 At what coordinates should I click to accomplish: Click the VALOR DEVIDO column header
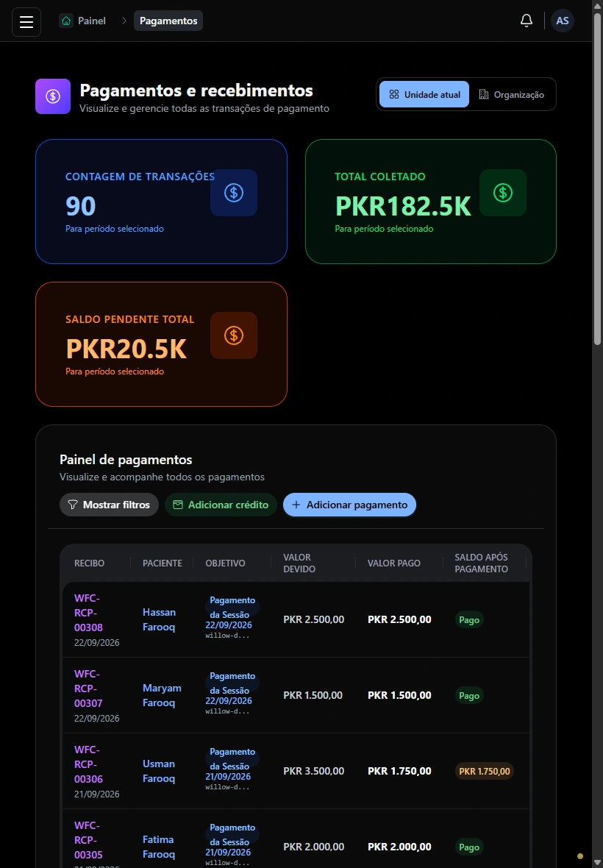(299, 563)
